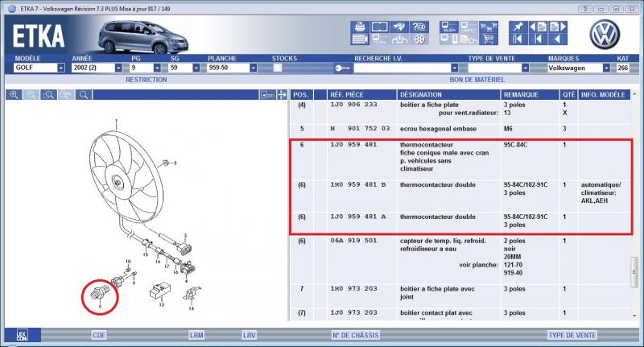Click the KAT field showing 266

point(623,68)
